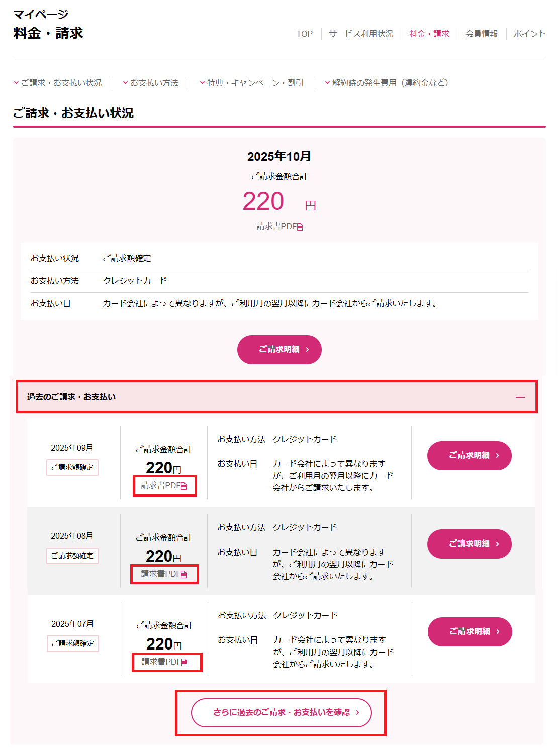This screenshot has height=756, width=559.
Task: Open the October 2025 請求書PDF icon
Action: coord(300,227)
